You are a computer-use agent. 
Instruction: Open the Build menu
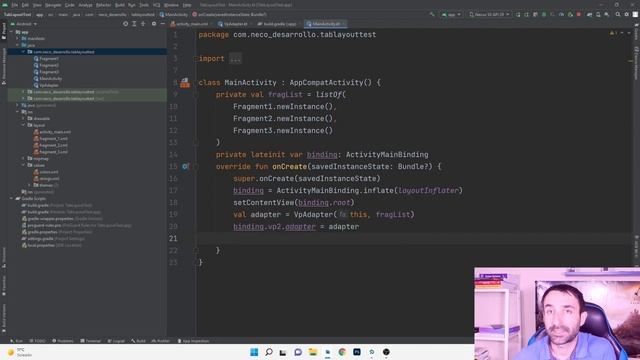click(120, 5)
